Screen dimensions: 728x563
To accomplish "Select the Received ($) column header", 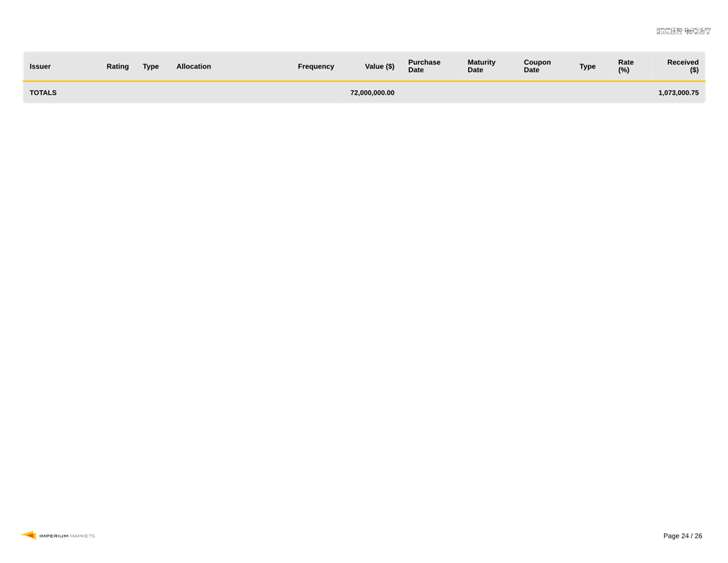I will 683,66.
